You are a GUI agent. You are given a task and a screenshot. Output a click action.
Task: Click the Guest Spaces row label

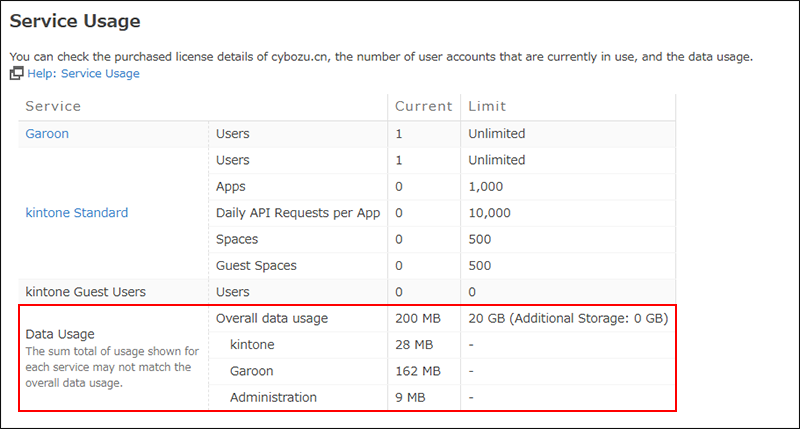256,266
